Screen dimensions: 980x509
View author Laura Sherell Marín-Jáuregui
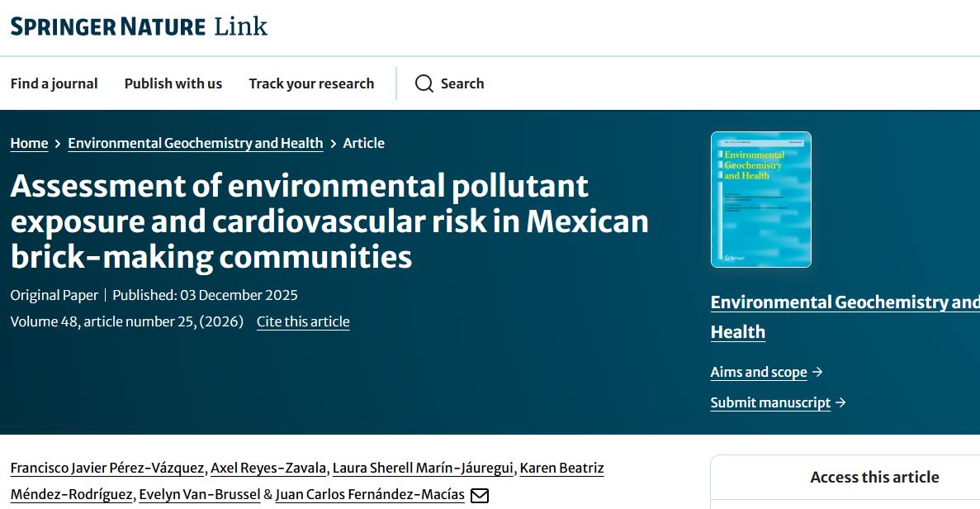[424, 469]
